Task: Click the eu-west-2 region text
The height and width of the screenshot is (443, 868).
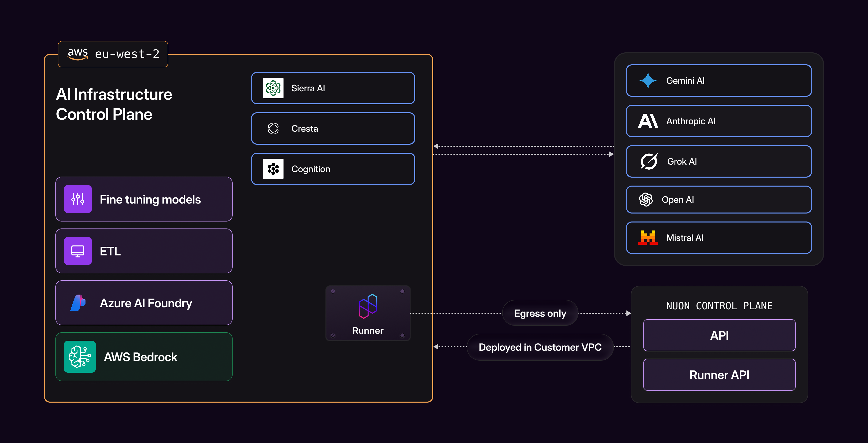Action: 127,54
